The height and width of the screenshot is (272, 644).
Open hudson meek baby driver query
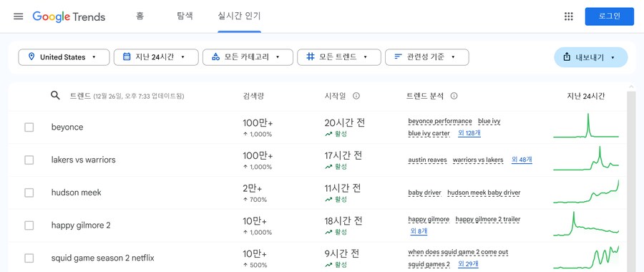coord(484,193)
